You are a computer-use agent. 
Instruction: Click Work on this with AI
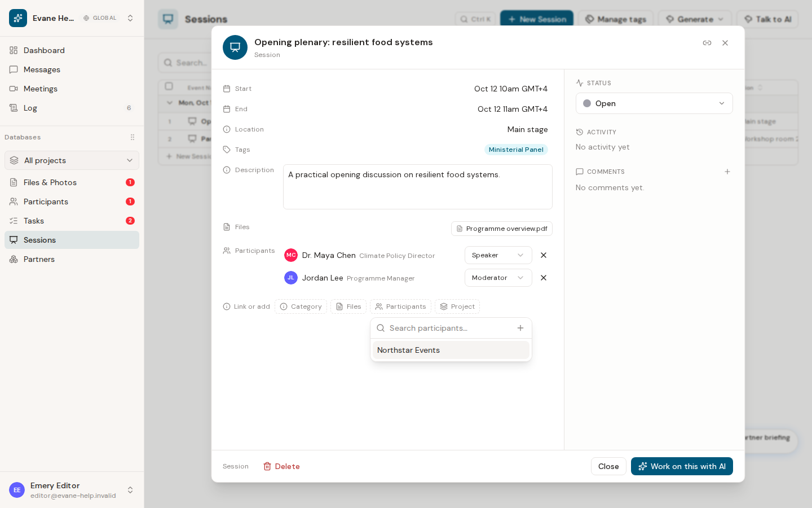click(x=682, y=466)
